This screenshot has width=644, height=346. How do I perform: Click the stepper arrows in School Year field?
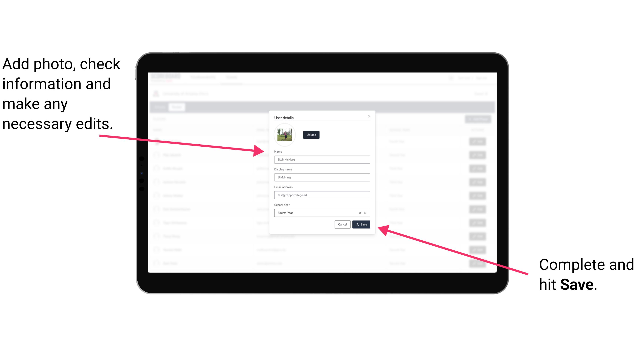pos(366,213)
